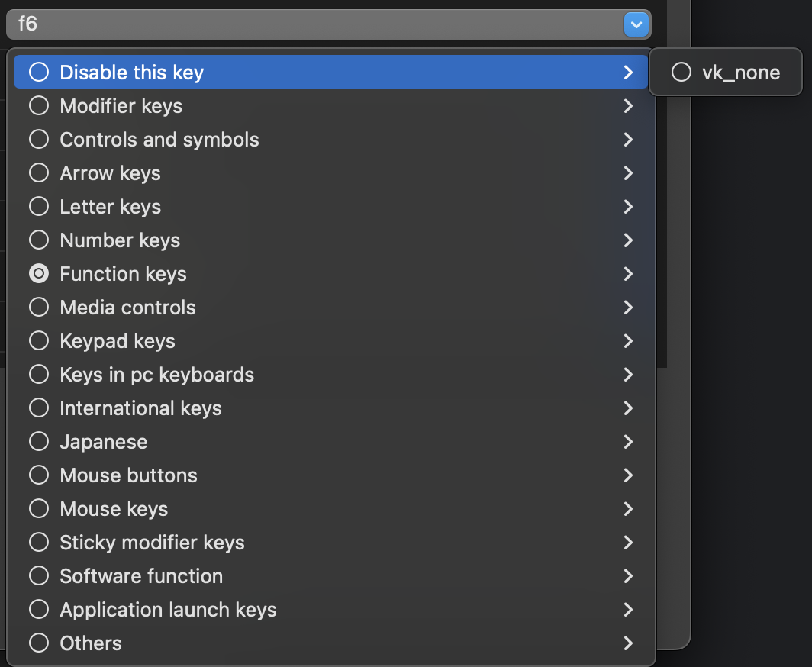Select the vk_none radio option
812x667 pixels.
[x=681, y=72]
